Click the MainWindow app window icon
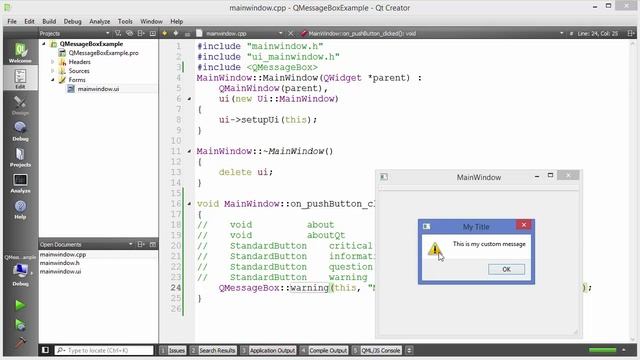640x360 pixels. (x=384, y=177)
